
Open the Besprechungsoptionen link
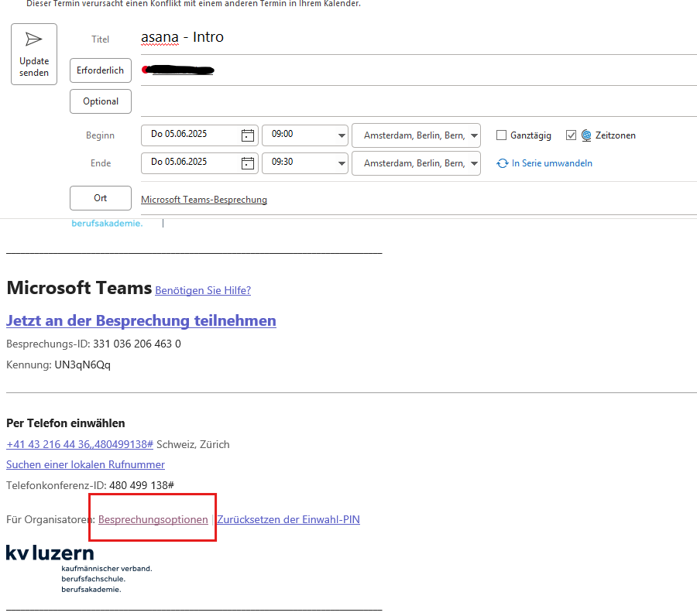(x=153, y=519)
